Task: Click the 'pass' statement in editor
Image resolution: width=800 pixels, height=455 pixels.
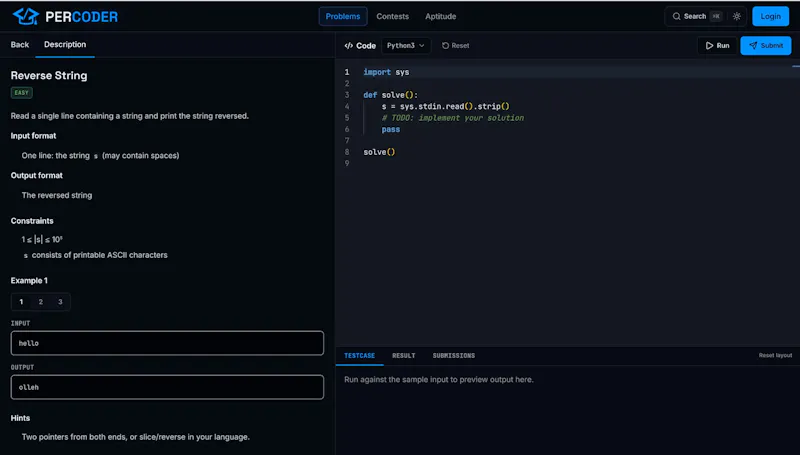Action: [x=391, y=129]
